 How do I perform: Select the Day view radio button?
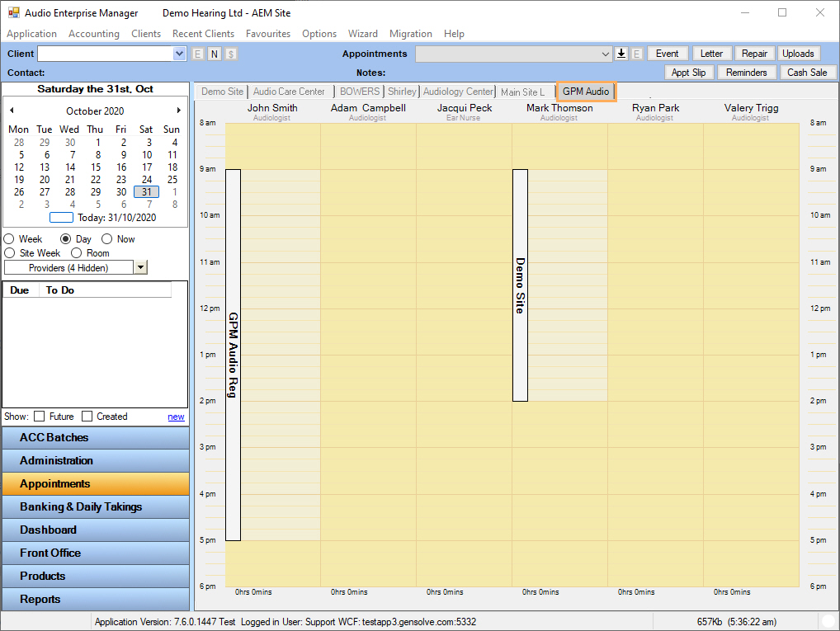(65, 239)
